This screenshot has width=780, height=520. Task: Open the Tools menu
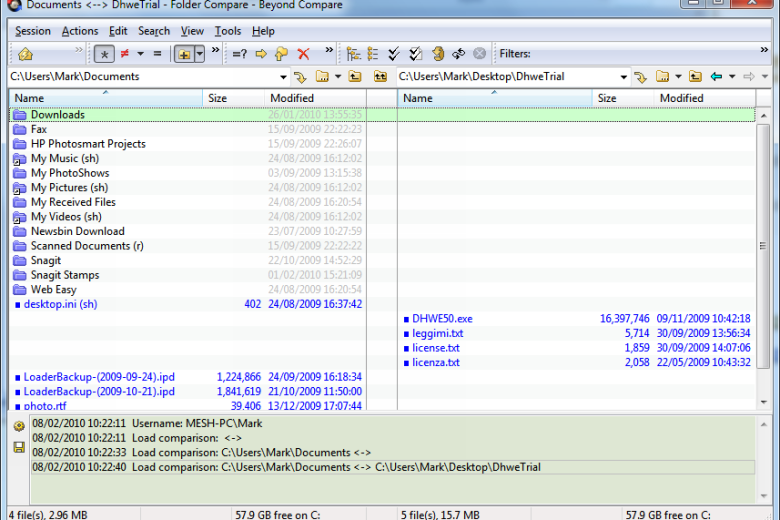click(x=228, y=31)
